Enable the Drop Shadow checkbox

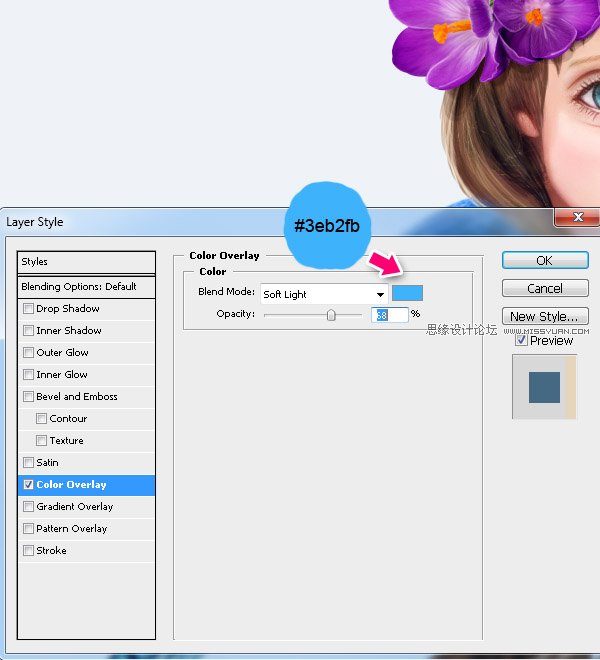click(x=28, y=309)
